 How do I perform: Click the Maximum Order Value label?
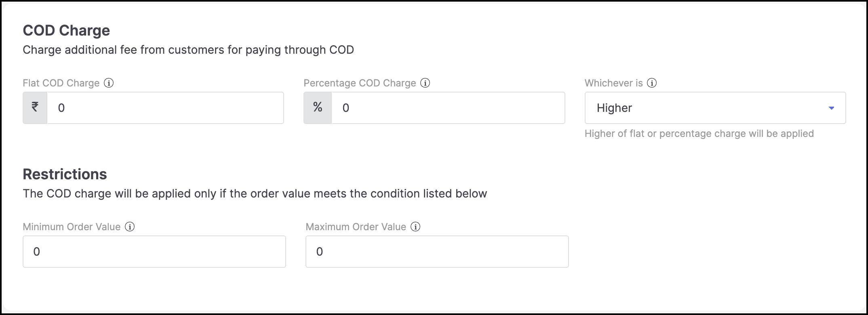[x=356, y=227]
